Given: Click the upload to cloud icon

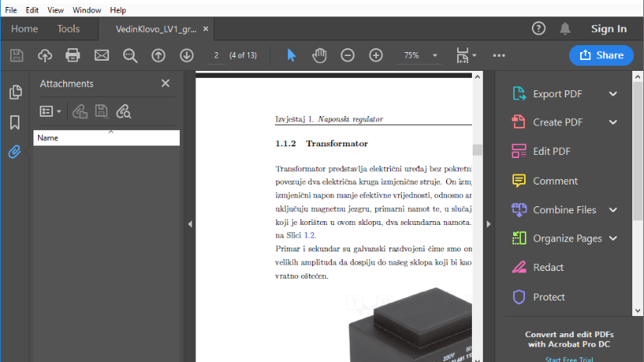Looking at the screenshot, I should 45,55.
